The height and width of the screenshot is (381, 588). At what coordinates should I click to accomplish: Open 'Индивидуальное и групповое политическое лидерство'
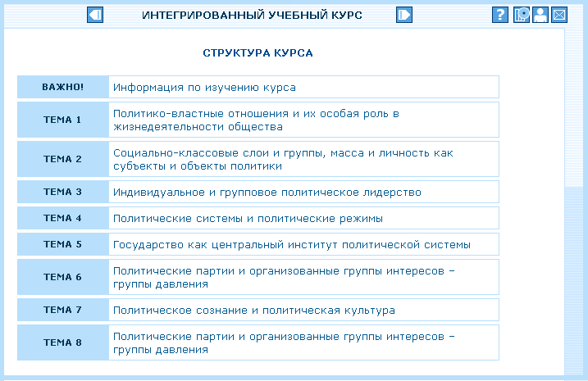[267, 193]
